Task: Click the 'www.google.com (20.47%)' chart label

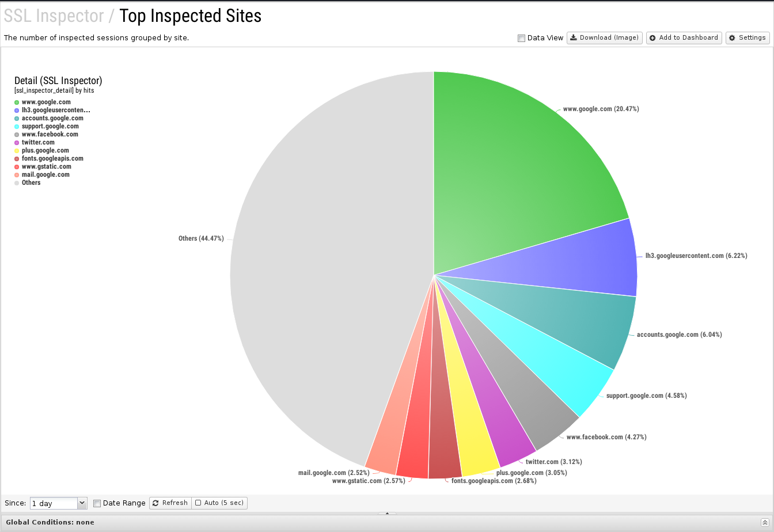Action: [601, 109]
